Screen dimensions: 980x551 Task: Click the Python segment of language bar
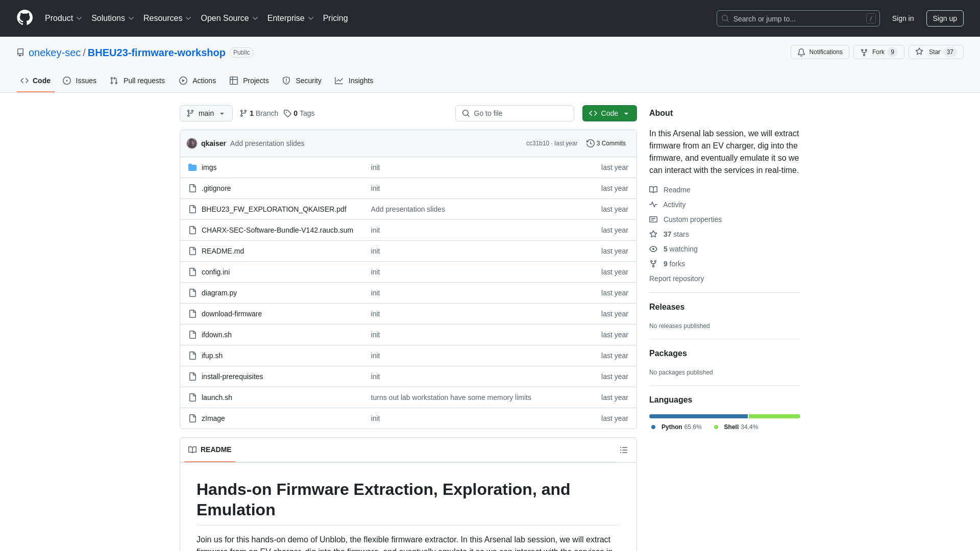coord(698,416)
